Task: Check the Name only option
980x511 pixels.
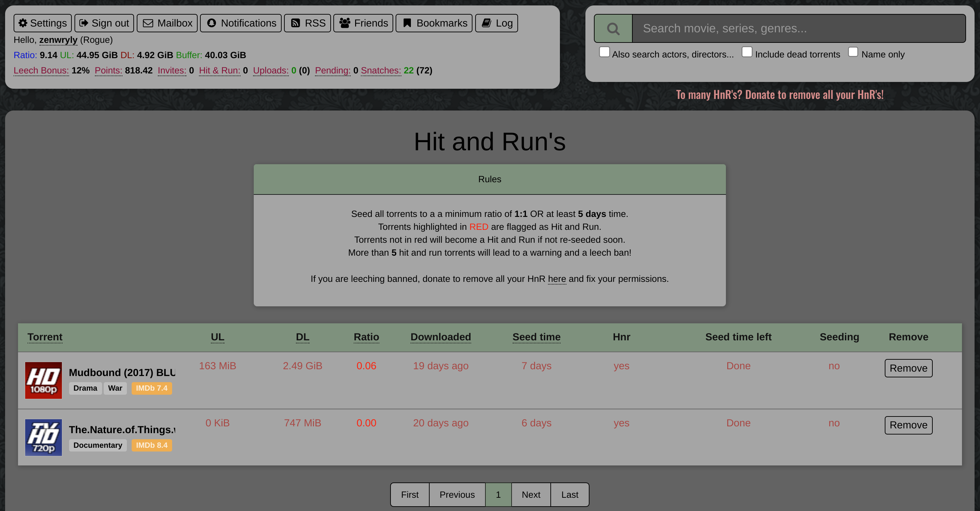Action: (853, 52)
